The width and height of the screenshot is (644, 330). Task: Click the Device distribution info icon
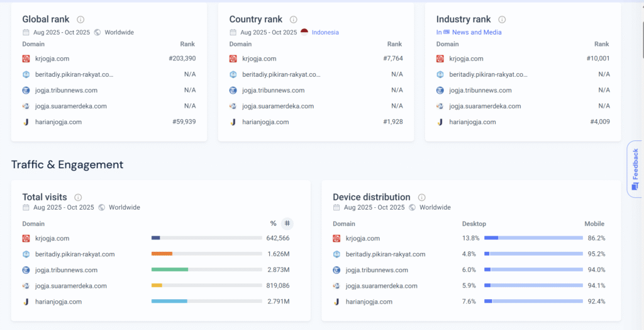(421, 197)
